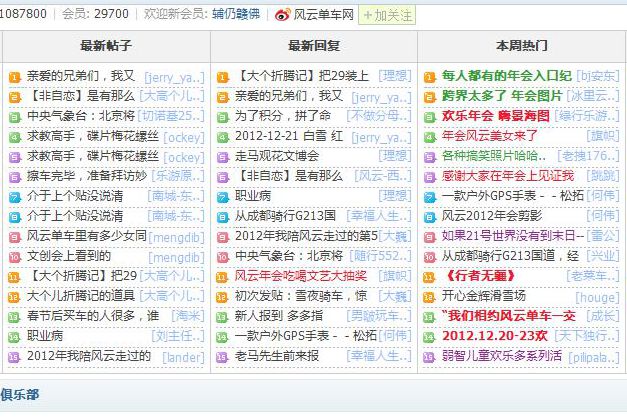Open post 亲爱的兄弟们，我又 in 最新帖子
Viewport: 627px width, 417px height.
81,76
